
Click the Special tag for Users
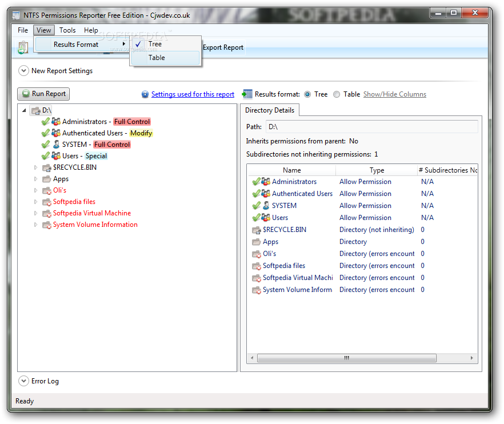click(96, 156)
